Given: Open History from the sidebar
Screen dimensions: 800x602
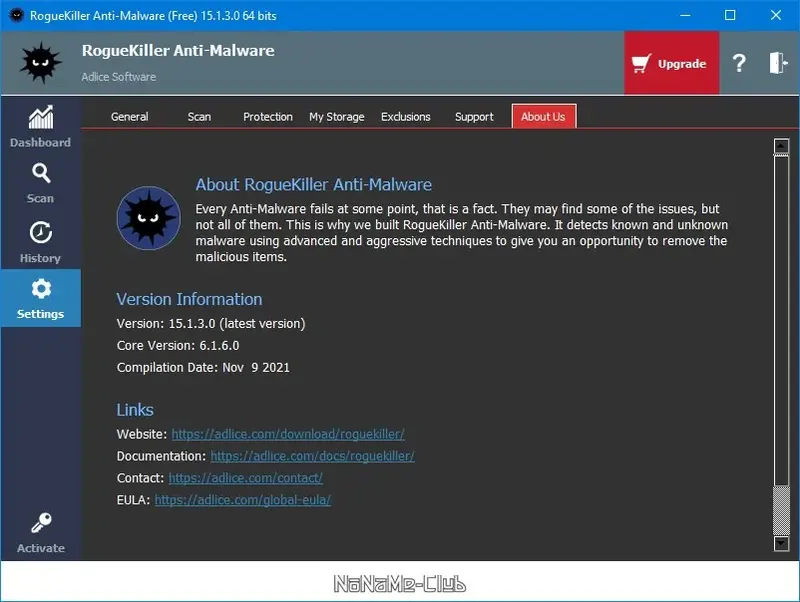Looking at the screenshot, I should click(40, 242).
